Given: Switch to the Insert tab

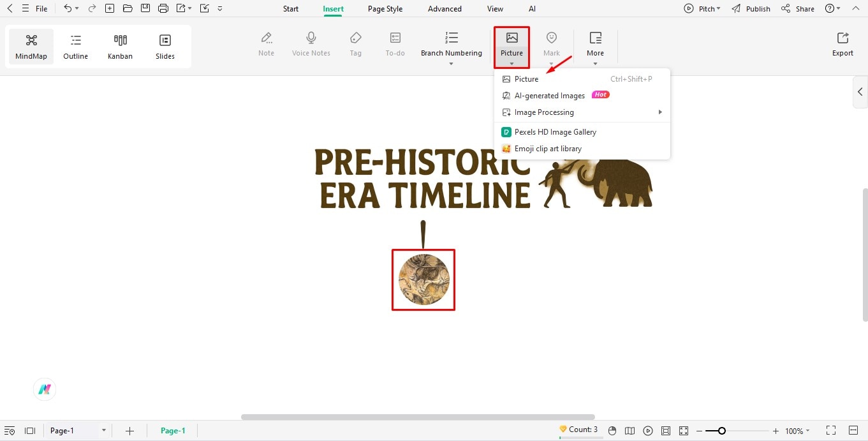Looking at the screenshot, I should [x=333, y=9].
